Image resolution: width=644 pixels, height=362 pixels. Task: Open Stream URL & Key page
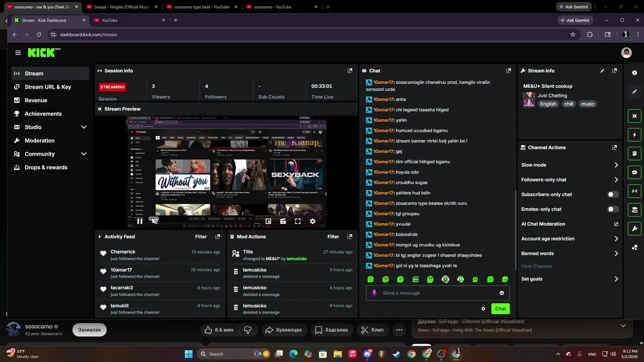coord(50,87)
